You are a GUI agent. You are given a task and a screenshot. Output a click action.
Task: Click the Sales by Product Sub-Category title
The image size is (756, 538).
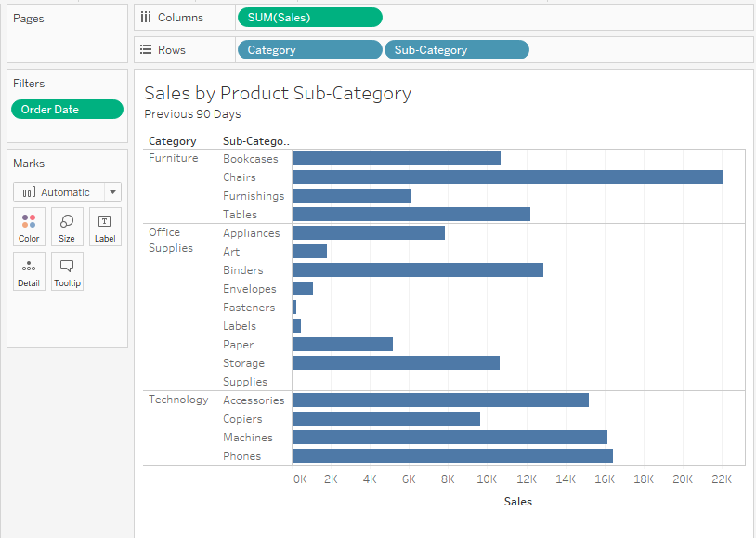pos(278,93)
